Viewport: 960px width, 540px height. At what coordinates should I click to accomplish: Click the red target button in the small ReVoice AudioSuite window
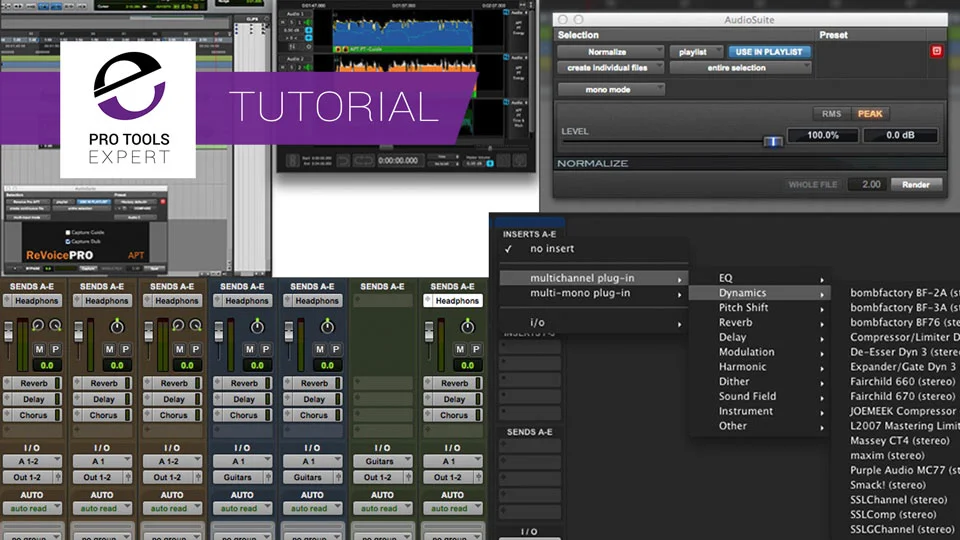pyautogui.click(x=163, y=201)
